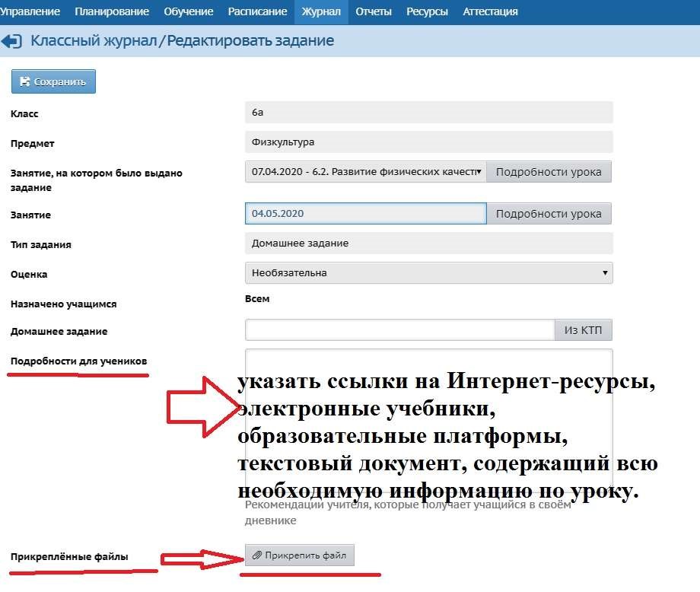Click the Предмет field showing Физкультура
700x592 pixels.
428,142
